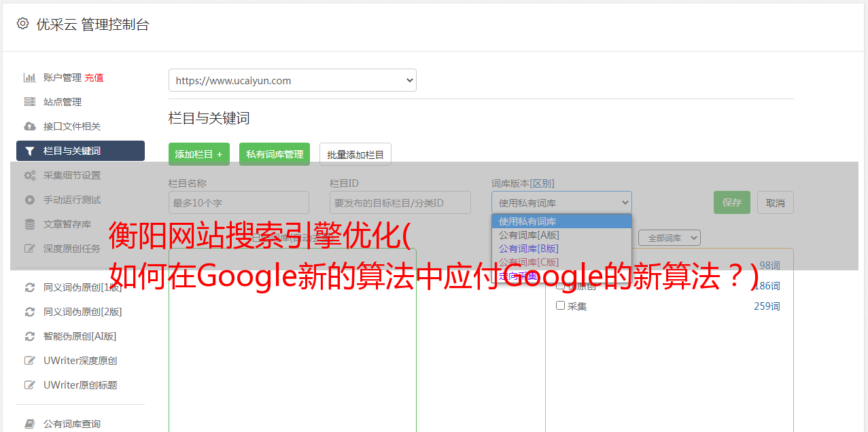Click the edit icon for UWriter原创标题
This screenshot has height=432, width=868.
pyautogui.click(x=30, y=385)
